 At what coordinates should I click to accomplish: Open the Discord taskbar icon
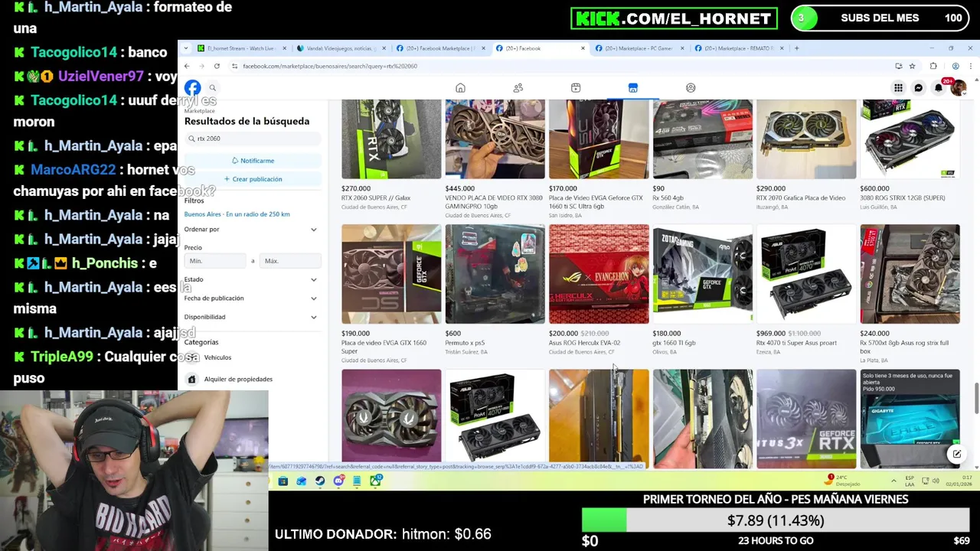point(338,481)
